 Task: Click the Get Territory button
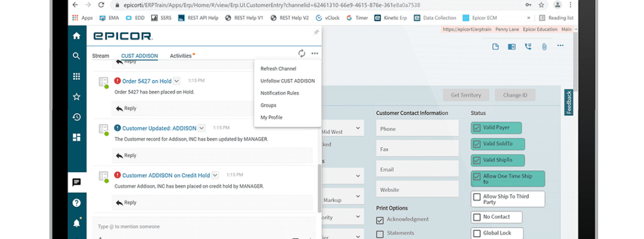(466, 95)
